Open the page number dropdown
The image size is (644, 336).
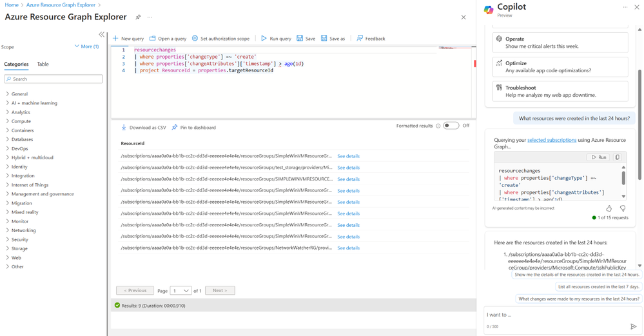pos(181,290)
